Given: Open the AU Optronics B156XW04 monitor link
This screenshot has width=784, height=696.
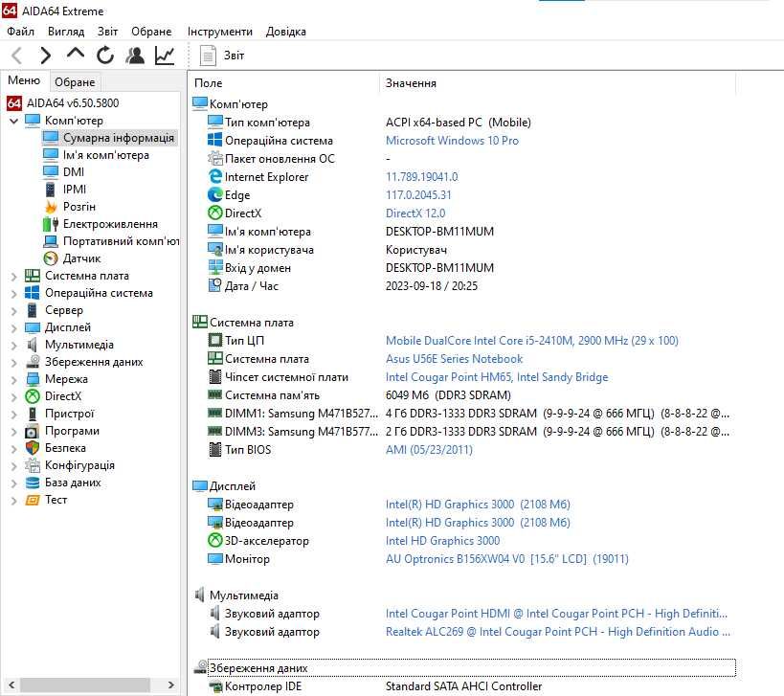Looking at the screenshot, I should [x=507, y=559].
